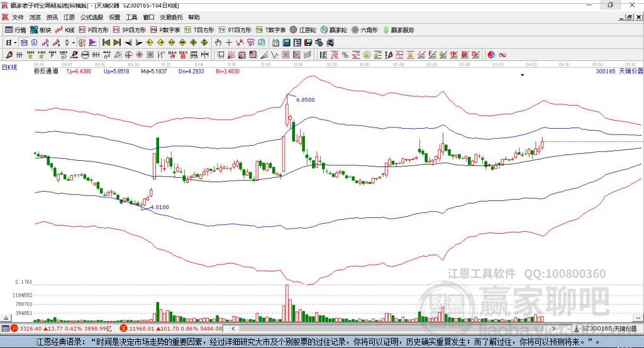This screenshot has height=348, width=644.
Task: Open the 江恩 menu
Action: coord(69,17)
